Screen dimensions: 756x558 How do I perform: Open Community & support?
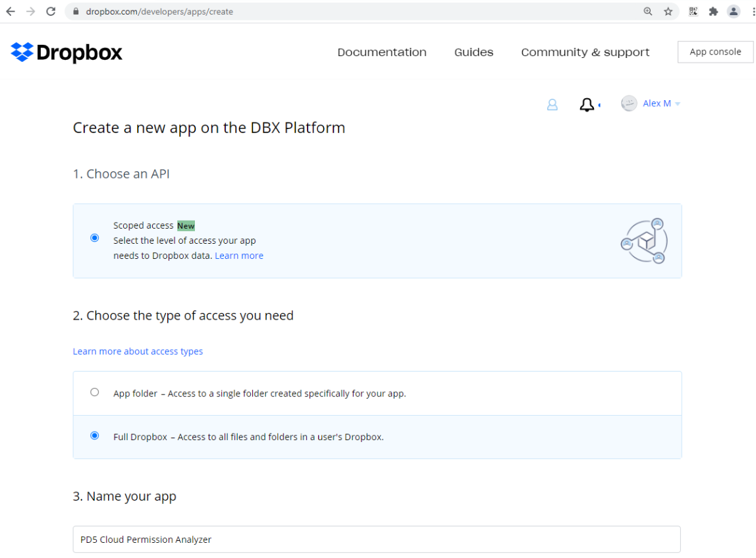coord(585,52)
